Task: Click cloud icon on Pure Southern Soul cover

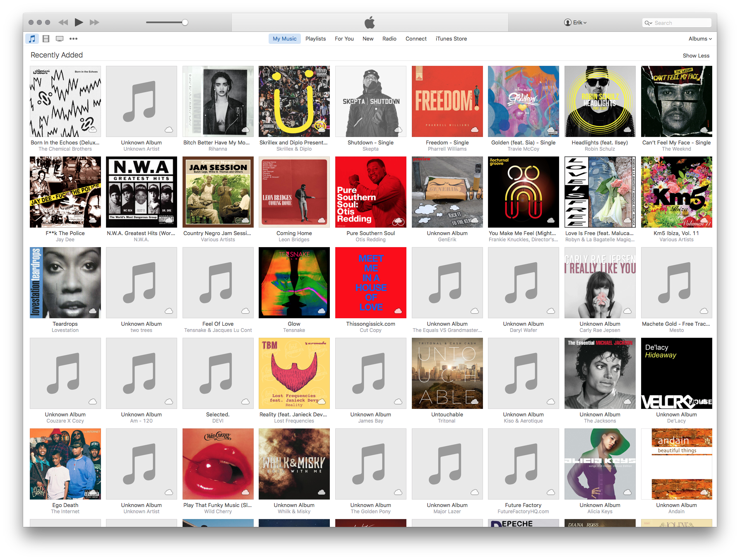Action: tap(398, 221)
